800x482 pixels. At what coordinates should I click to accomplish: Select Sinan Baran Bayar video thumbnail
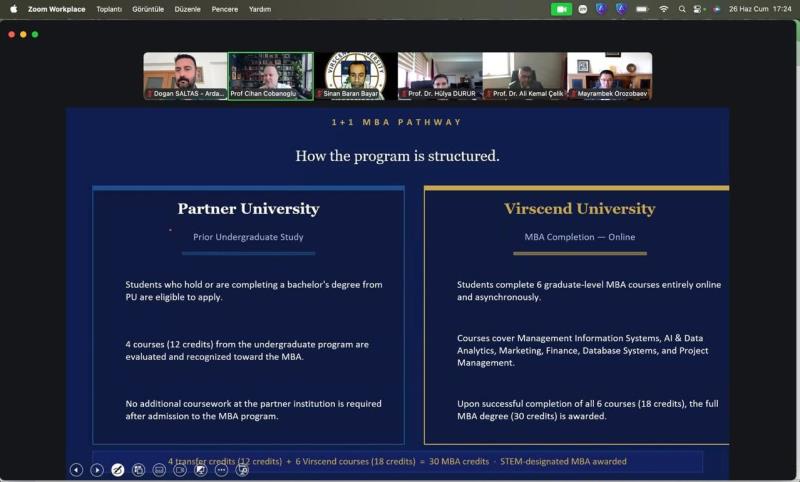click(355, 75)
